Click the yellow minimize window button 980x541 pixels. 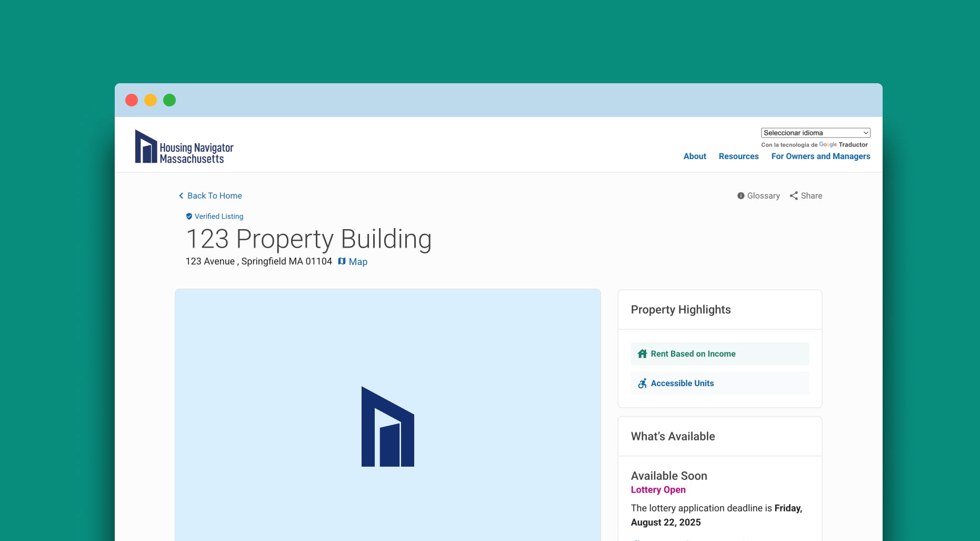coord(151,100)
